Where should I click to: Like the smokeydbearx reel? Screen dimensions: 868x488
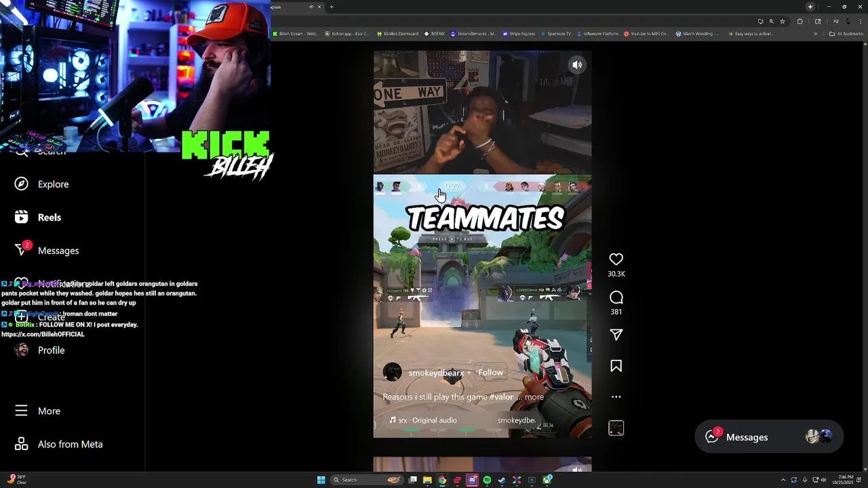616,259
